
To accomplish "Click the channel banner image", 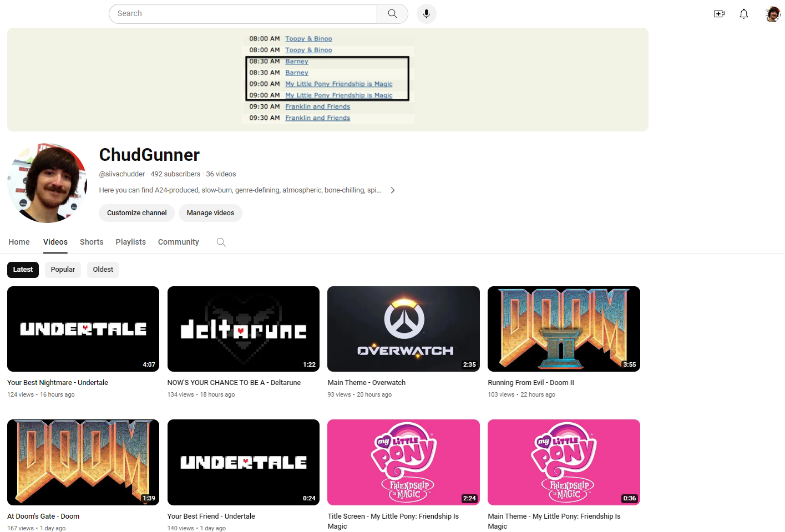I will click(x=328, y=80).
